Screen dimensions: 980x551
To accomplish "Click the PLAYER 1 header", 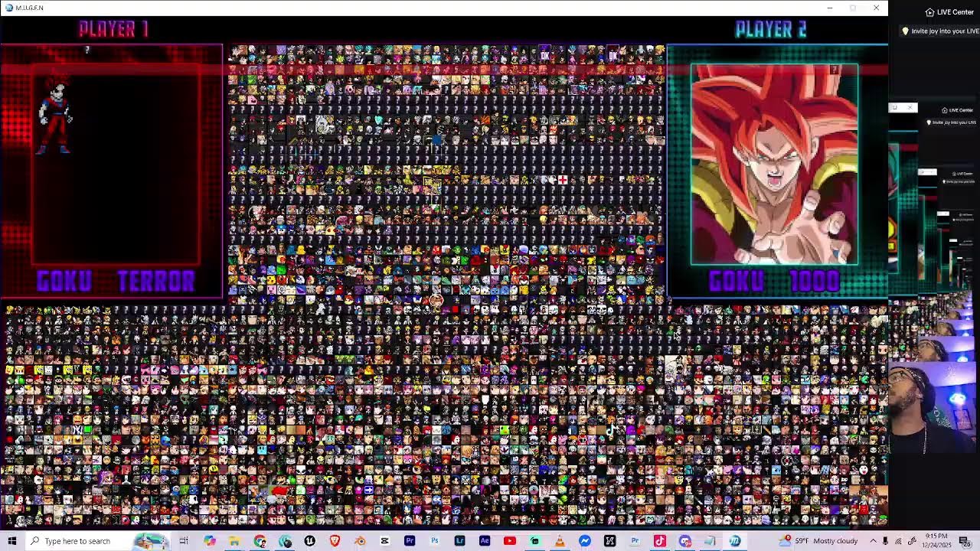I will [113, 29].
